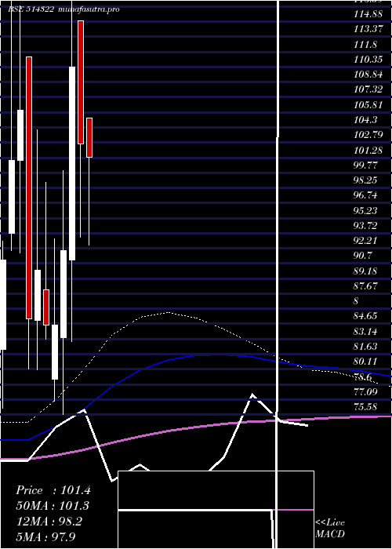Select the 113.37 price axis label

tap(368, 29)
